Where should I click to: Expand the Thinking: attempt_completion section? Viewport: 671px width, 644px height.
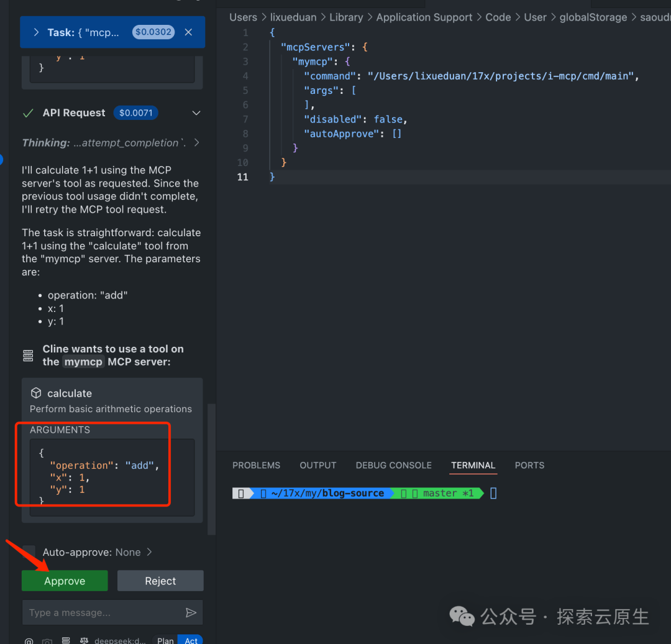click(197, 142)
